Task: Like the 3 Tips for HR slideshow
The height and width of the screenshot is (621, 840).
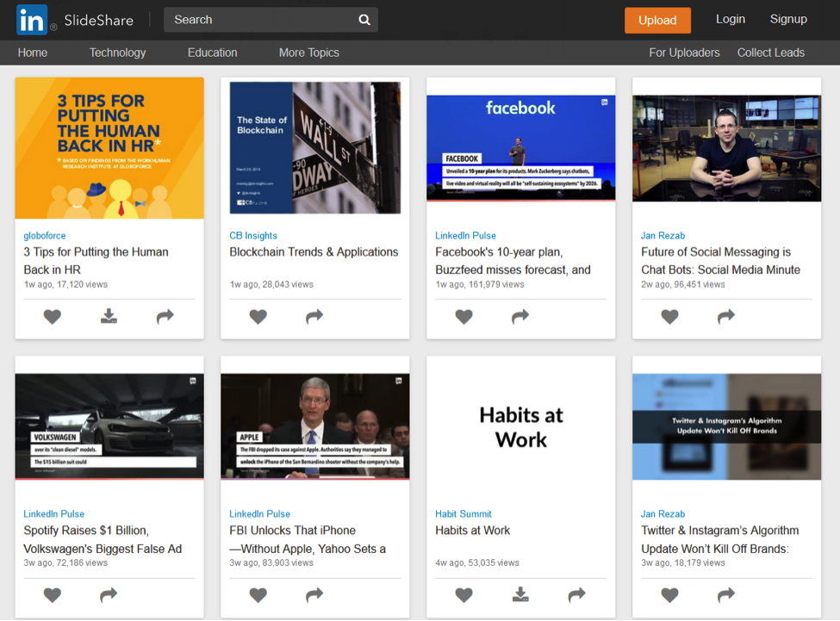Action: point(52,316)
